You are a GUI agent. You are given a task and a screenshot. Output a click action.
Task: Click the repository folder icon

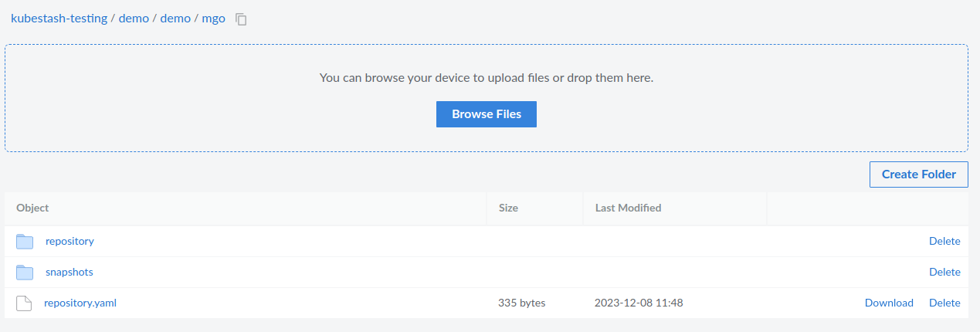coord(25,242)
